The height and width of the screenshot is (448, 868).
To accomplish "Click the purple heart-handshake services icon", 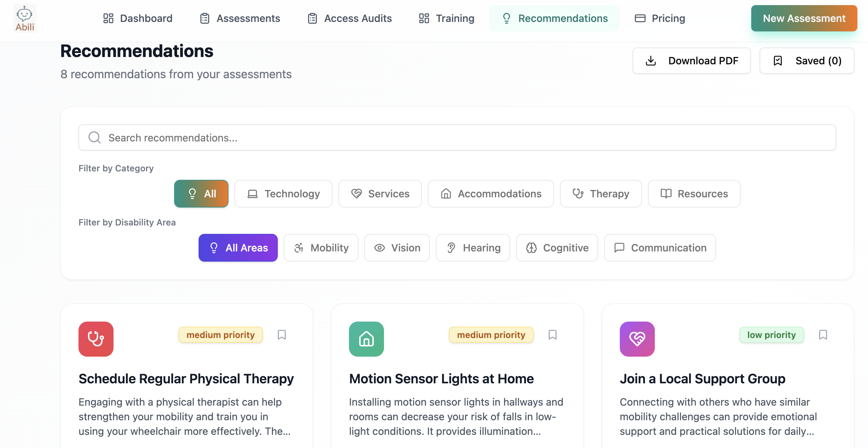I will [637, 339].
